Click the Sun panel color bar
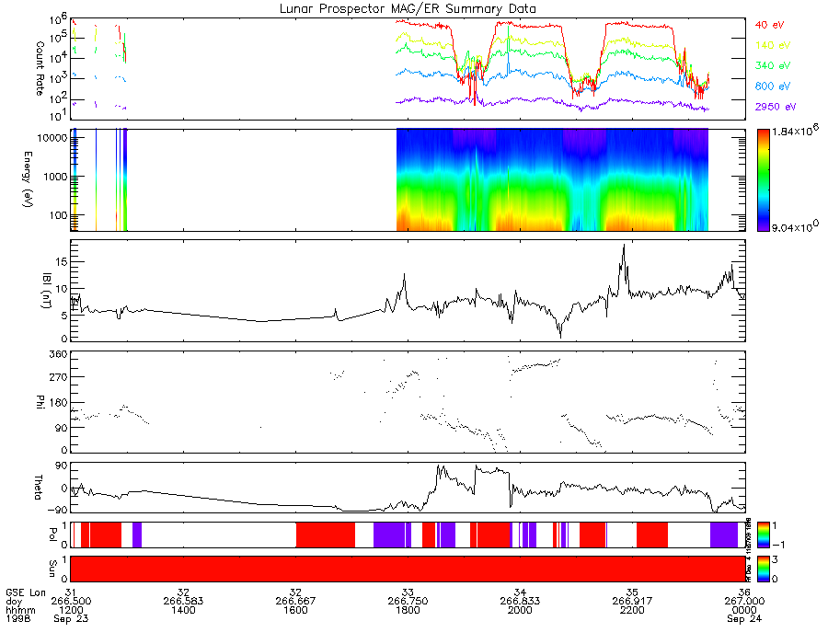The image size is (828, 644). (x=763, y=569)
